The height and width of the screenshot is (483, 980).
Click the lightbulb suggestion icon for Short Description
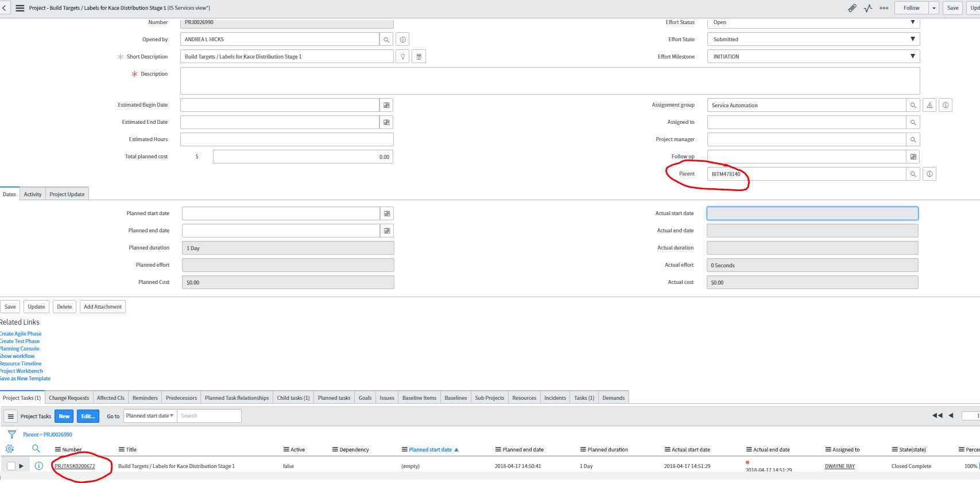403,57
